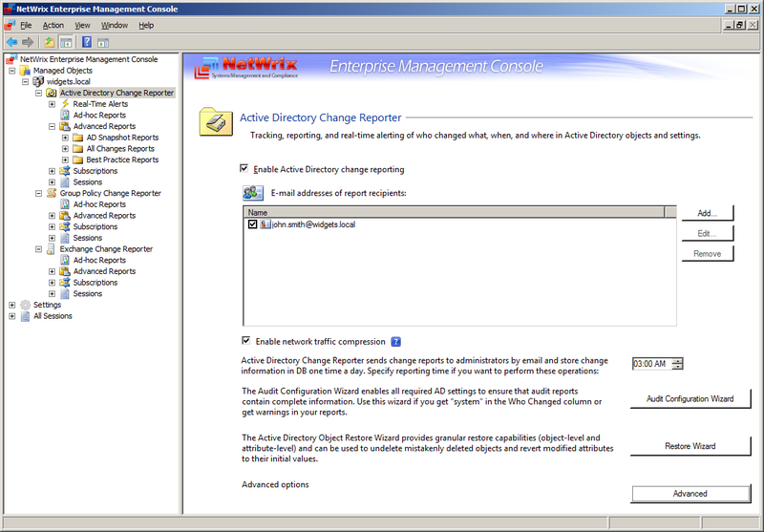764x532 pixels.
Task: Click the Advanced Reports icon under Exchange Change Reporter
Action: pyautogui.click(x=65, y=271)
